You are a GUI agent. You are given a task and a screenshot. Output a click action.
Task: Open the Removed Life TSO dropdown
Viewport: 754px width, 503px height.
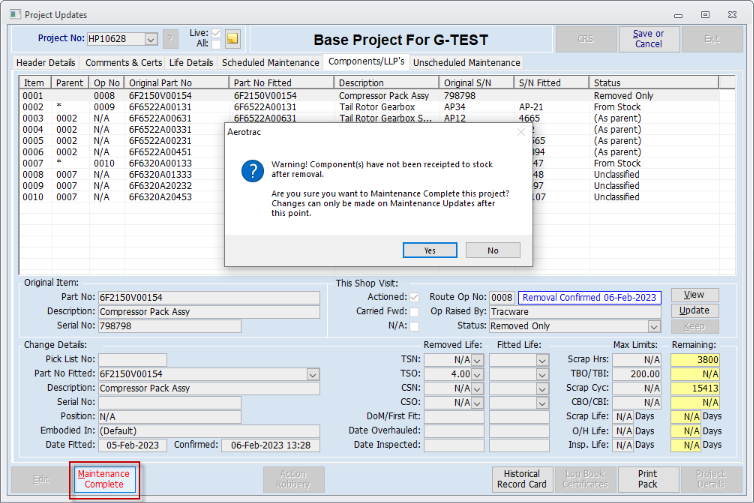pos(477,374)
